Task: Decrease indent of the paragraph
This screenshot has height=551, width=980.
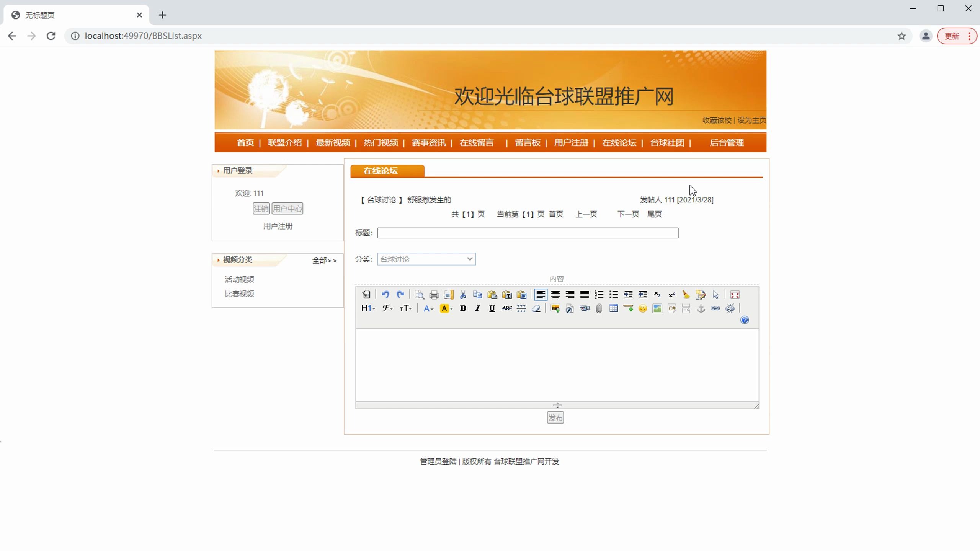Action: pyautogui.click(x=643, y=294)
